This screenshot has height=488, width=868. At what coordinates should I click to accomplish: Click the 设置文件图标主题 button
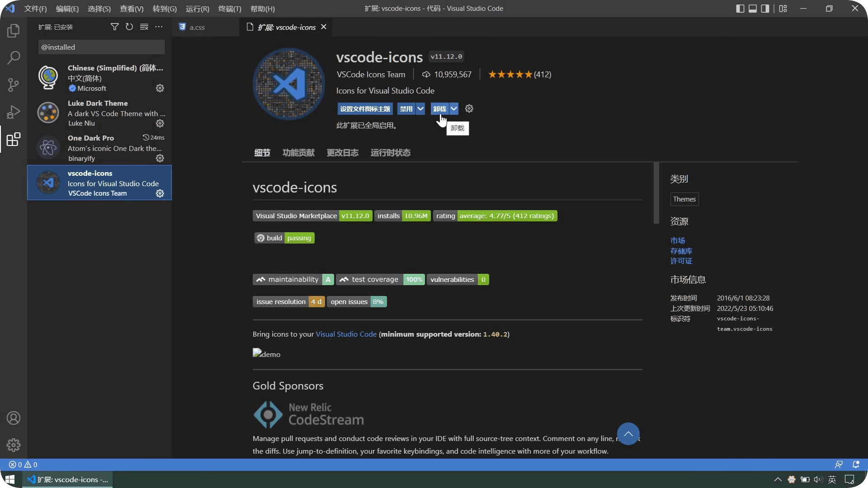[x=365, y=108]
